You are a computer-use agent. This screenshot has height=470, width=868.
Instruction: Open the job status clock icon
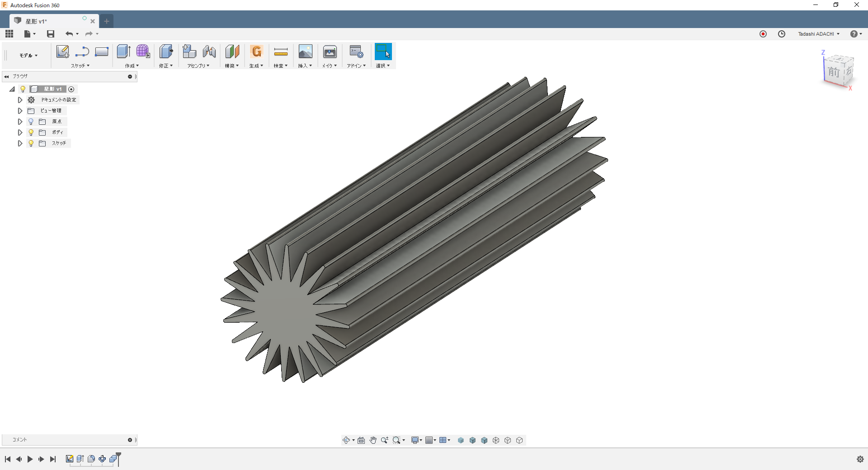[x=781, y=34]
